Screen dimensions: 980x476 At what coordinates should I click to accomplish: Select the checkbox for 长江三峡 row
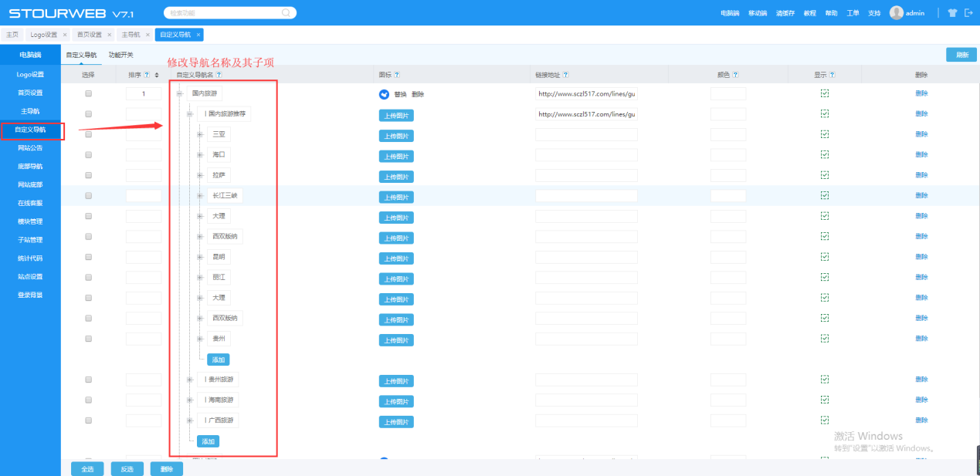tap(89, 196)
